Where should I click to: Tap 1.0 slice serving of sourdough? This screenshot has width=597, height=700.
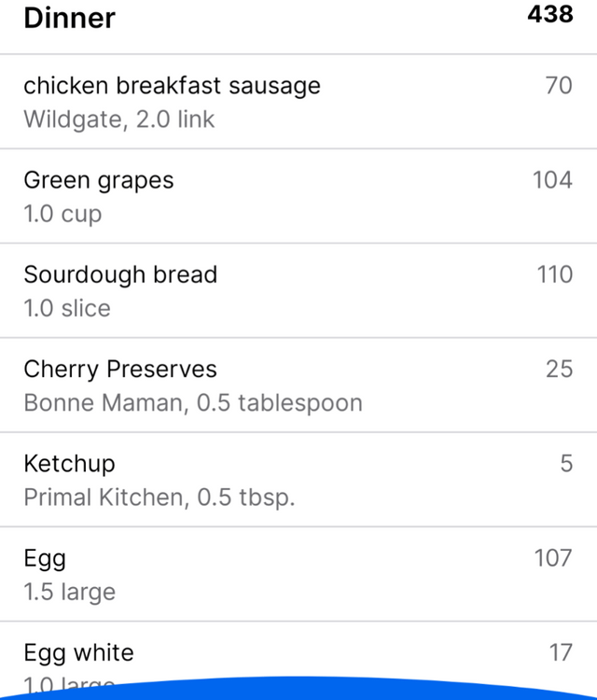coord(67,309)
